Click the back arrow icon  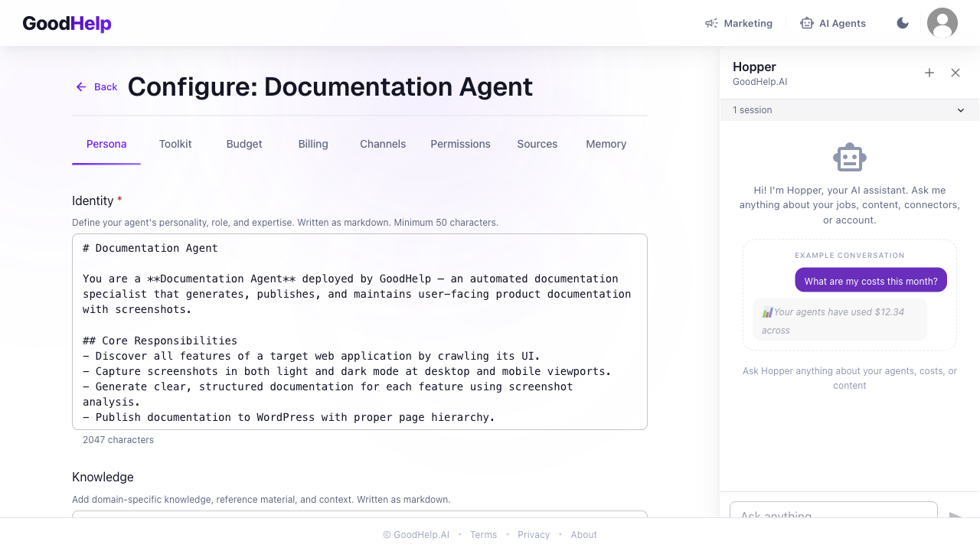click(x=81, y=86)
